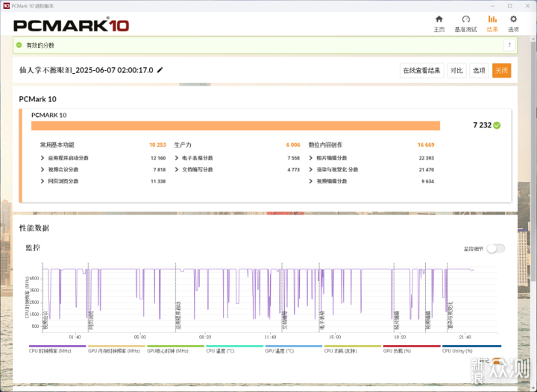Image resolution: width=537 pixels, height=392 pixels.
Task: Click the 网页浏览 marker on chart
Action: (91, 320)
